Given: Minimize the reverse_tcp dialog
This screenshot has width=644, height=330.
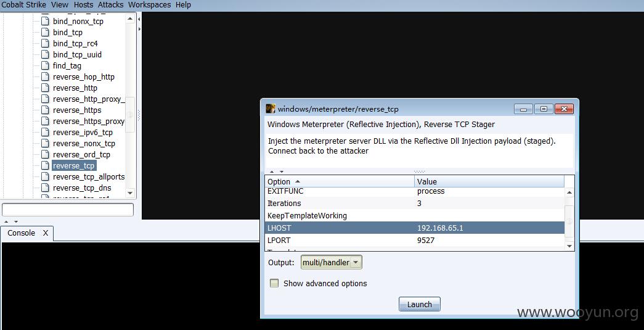Looking at the screenshot, I should click(x=523, y=109).
